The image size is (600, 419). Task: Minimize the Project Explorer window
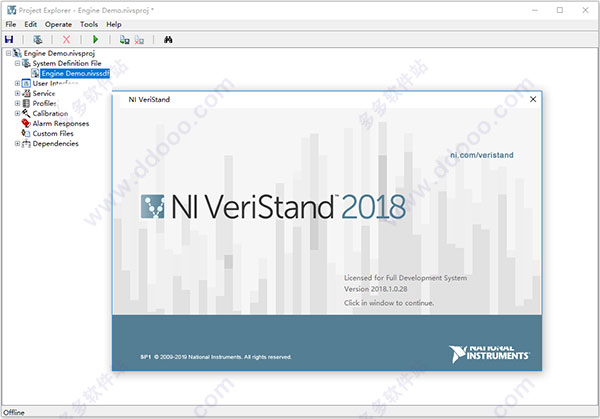point(535,10)
